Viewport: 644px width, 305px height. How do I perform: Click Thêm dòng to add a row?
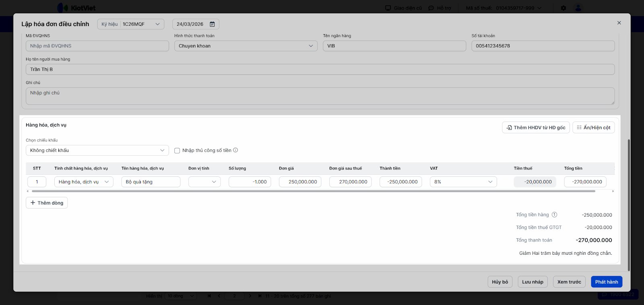[47, 203]
